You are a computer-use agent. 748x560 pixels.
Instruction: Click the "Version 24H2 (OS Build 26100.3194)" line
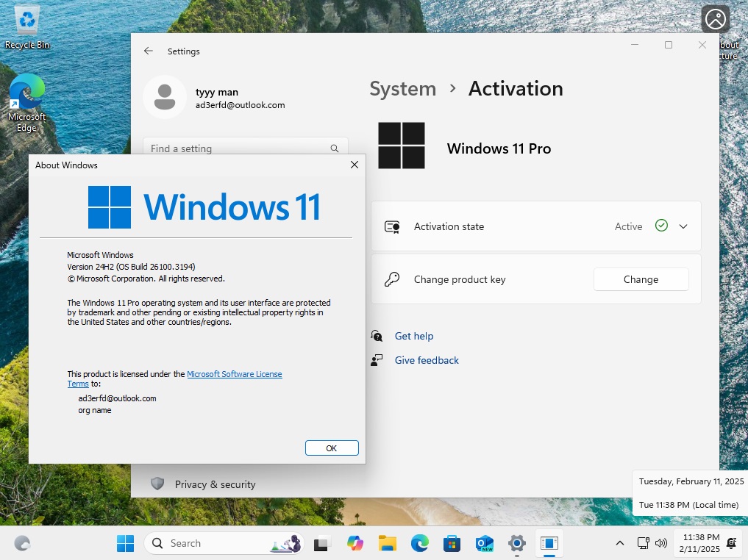131,267
